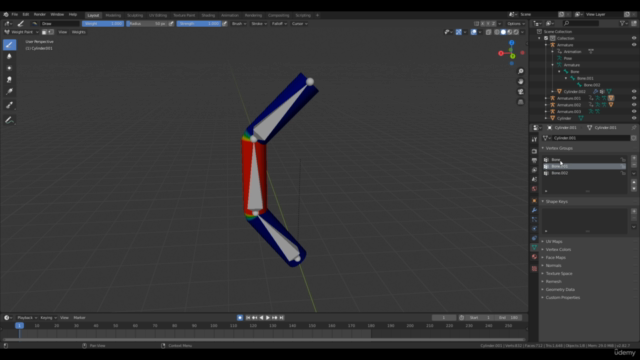Switch to the Animation workspace tab
Image resolution: width=640 pixels, height=360 pixels.
[x=230, y=15]
